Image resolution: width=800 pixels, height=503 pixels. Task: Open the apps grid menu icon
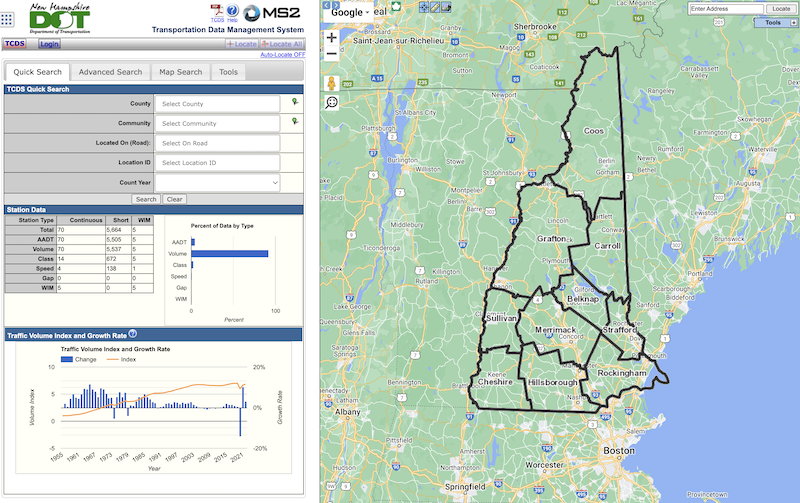7,19
